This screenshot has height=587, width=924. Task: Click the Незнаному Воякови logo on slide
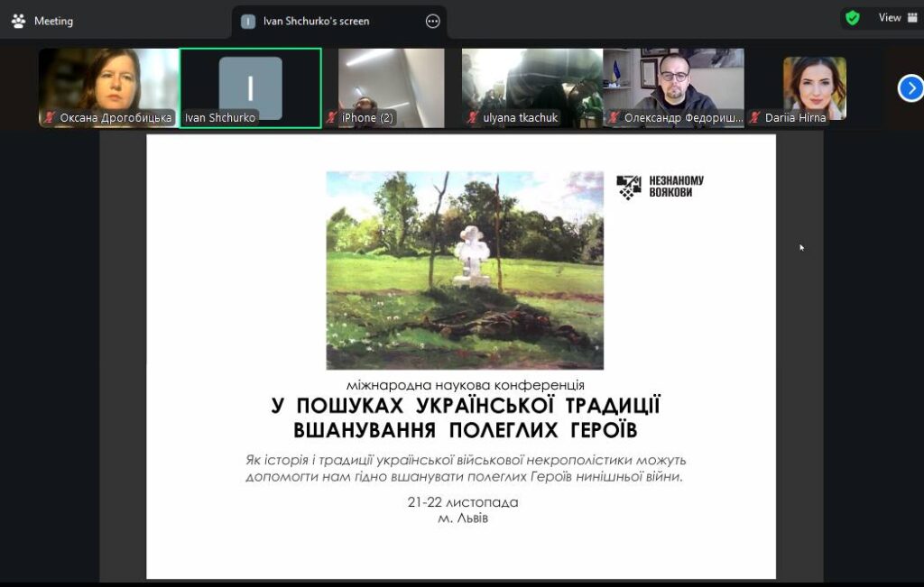660,187
